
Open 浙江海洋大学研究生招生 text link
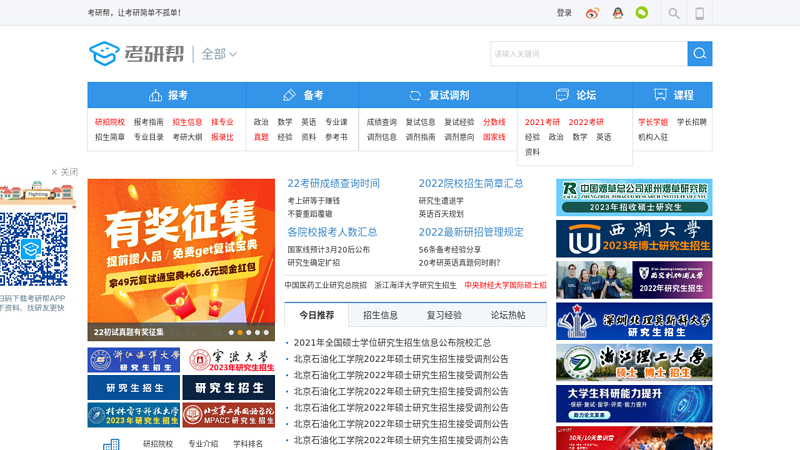click(415, 285)
